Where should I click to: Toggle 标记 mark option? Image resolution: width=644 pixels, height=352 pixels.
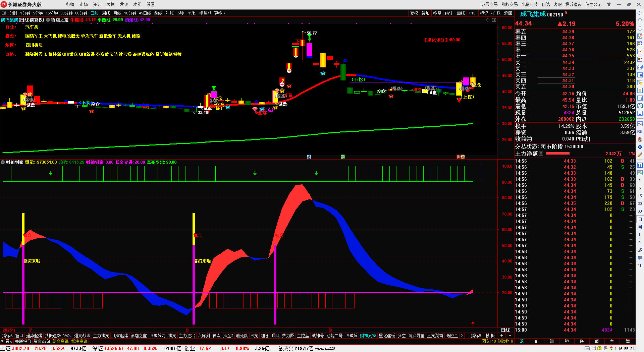(484, 13)
